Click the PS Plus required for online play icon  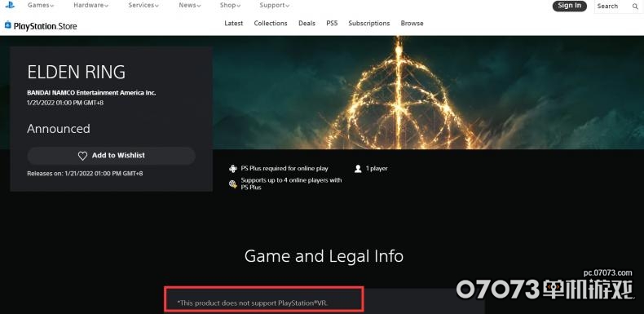pos(233,169)
